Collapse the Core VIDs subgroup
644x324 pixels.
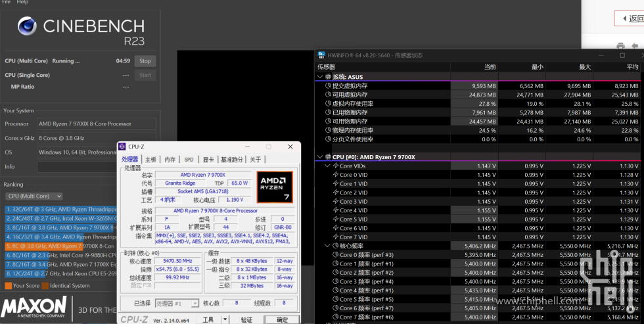click(327, 166)
